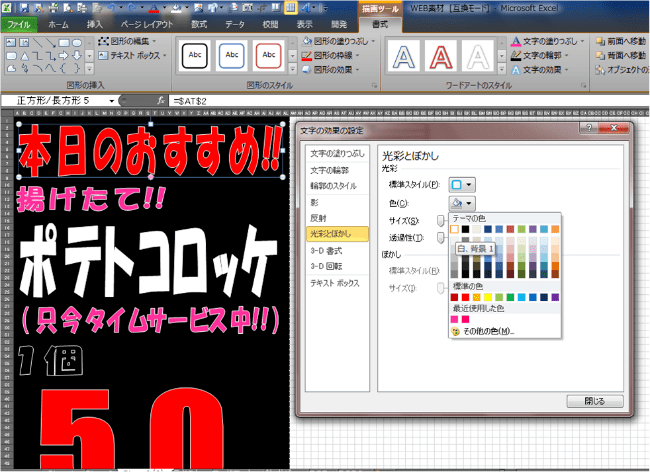Select the left brace shape
This screenshot has width=650, height=472.
coord(64,68)
